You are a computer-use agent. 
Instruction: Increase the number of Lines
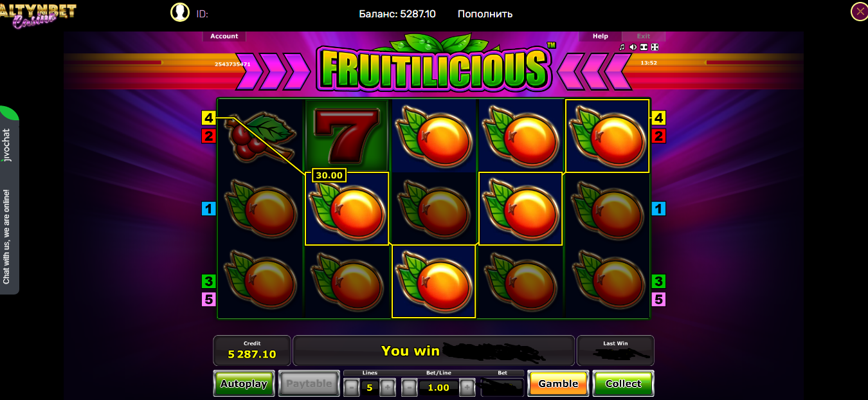pos(387,387)
